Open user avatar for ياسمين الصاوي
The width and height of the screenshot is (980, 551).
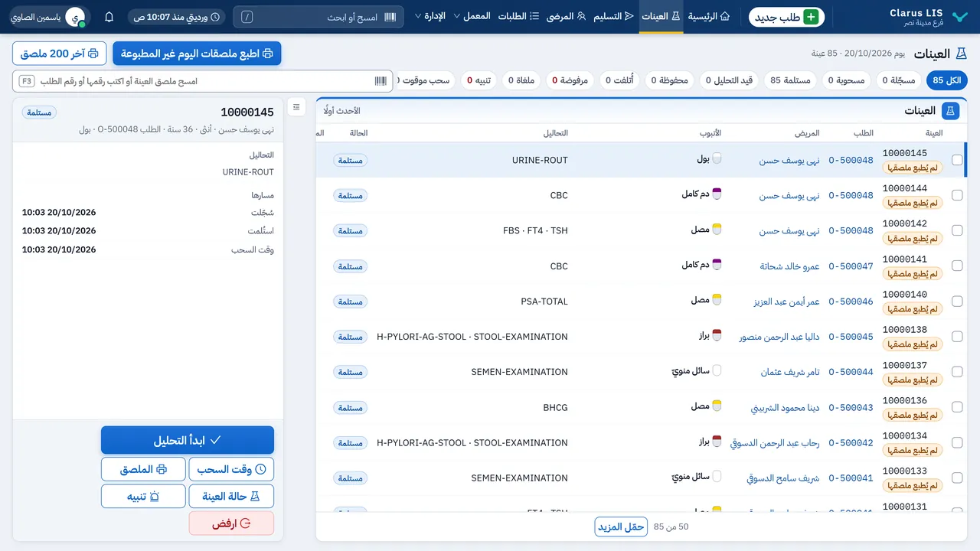point(76,17)
